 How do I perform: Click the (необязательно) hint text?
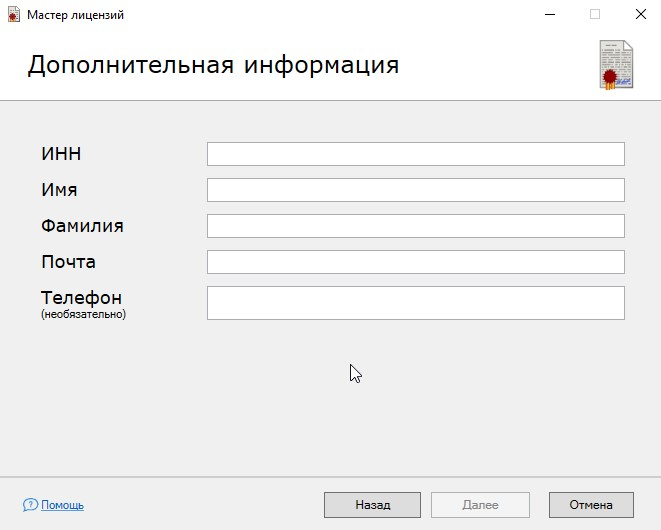point(83,314)
